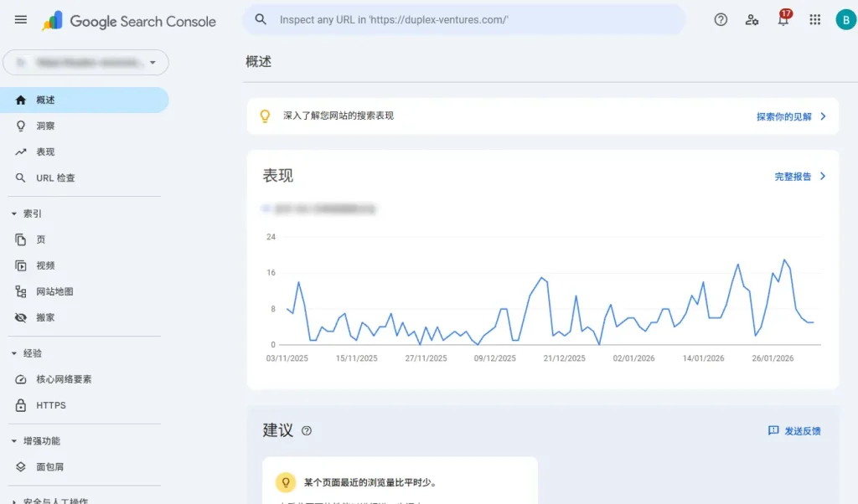
Task: Open the Help question mark icon
Action: 721,19
